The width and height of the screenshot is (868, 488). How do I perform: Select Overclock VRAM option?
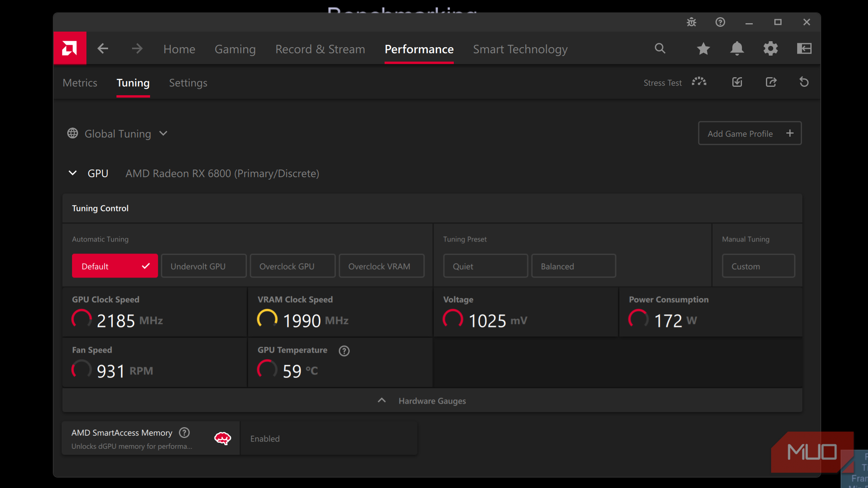[381, 266]
